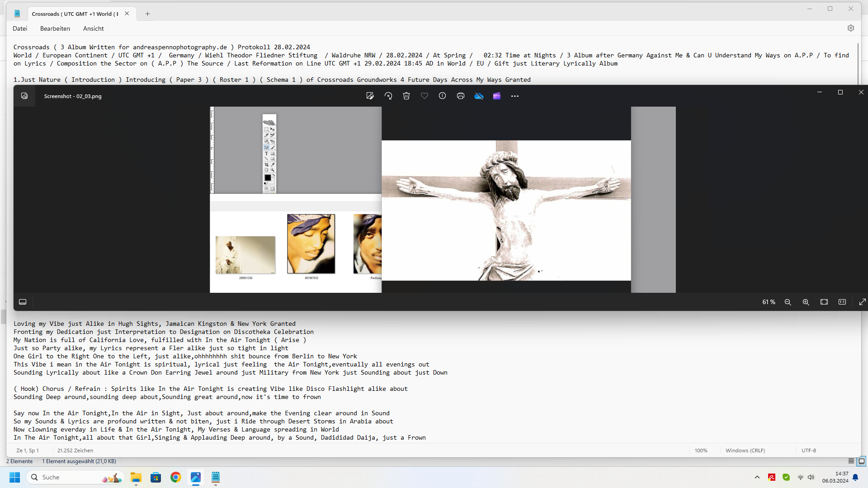Click the OneDrive backup cloud icon
This screenshot has height=488, width=868.
479,96
